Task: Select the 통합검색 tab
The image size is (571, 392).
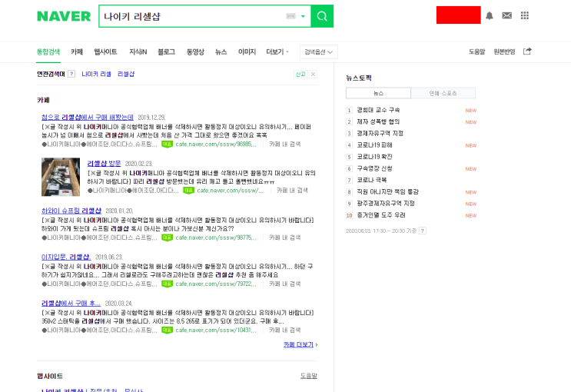Action: pos(48,51)
